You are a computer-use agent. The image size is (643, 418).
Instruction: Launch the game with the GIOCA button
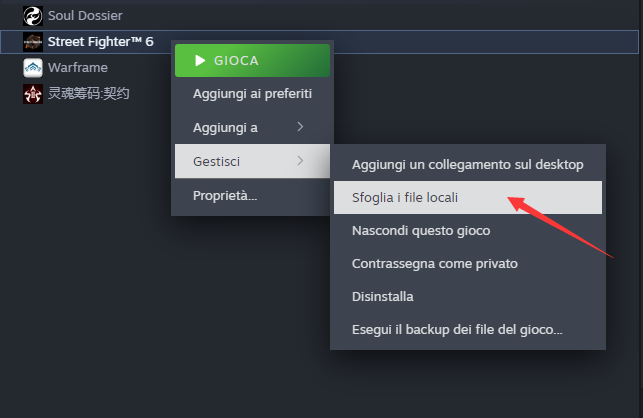252,61
